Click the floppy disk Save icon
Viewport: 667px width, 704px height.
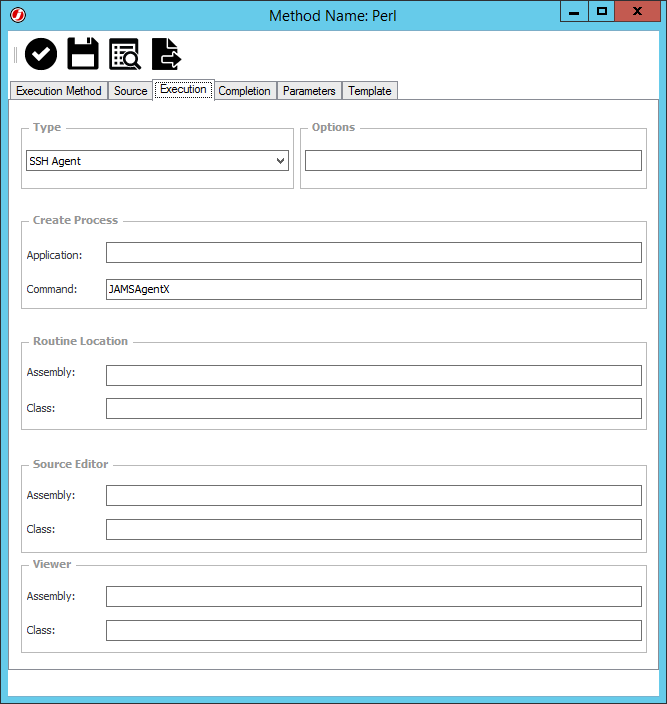[83, 53]
